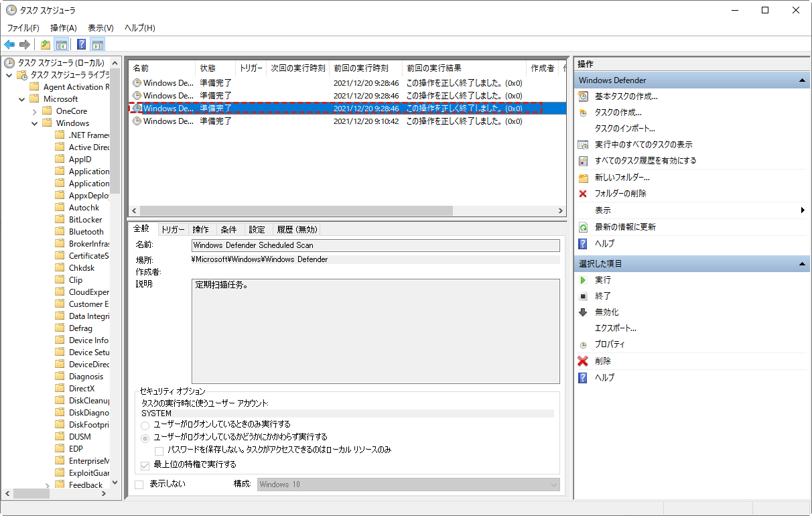Open the 表示(V) menu
This screenshot has height=516, width=812.
[x=100, y=28]
